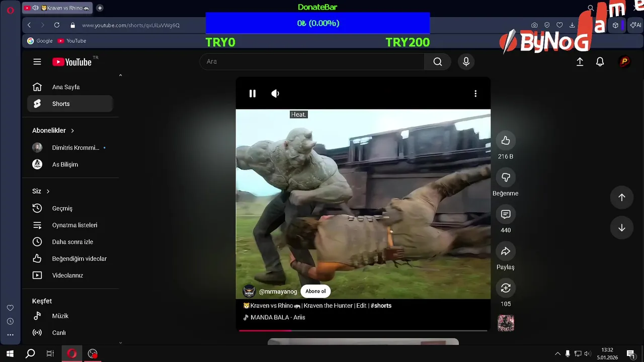The height and width of the screenshot is (362, 644).
Task: Open the Create upload icon in the header
Action: [x=580, y=62]
